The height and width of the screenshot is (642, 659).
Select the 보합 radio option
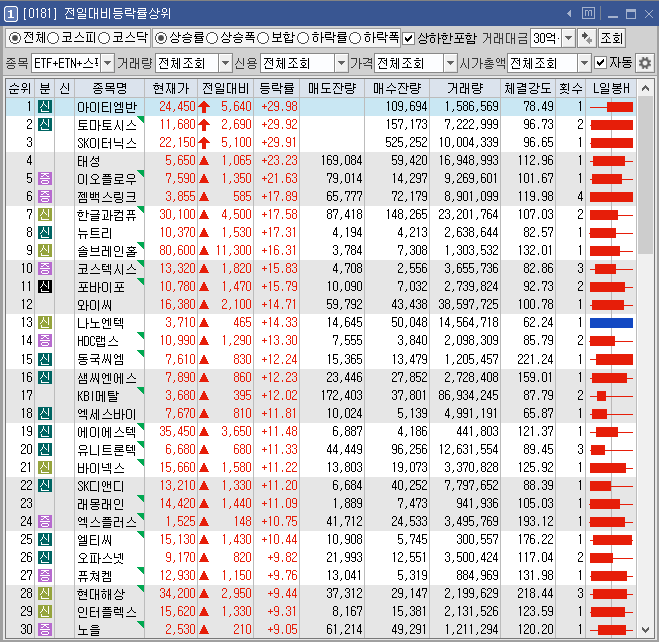[263, 38]
